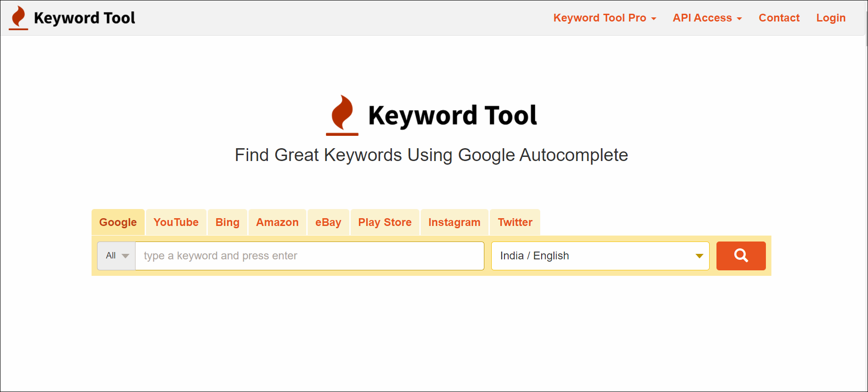Focus the keyword search input field
The width and height of the screenshot is (868, 392).
click(309, 256)
